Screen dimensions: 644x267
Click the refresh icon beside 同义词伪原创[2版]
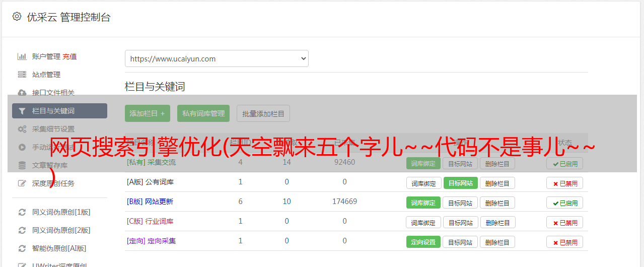click(x=22, y=230)
